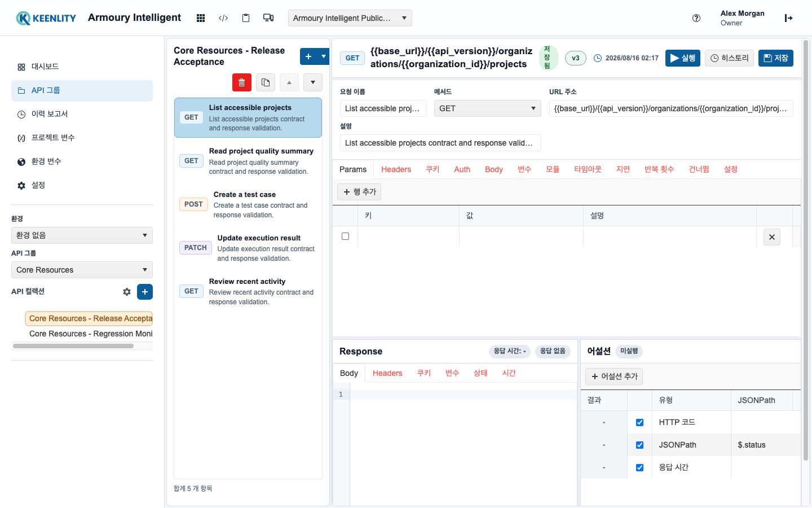Open the Update execution result PATCH request
The image size is (812, 508).
(x=248, y=248)
